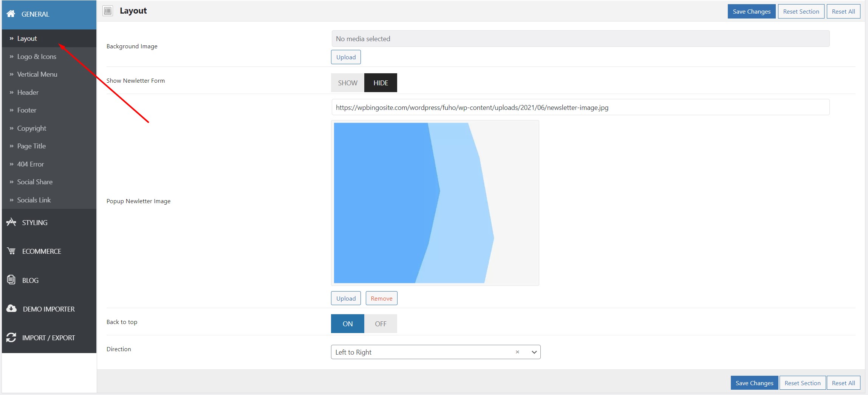Click the Demo Importer cloud icon
The height and width of the screenshot is (395, 868).
click(11, 309)
